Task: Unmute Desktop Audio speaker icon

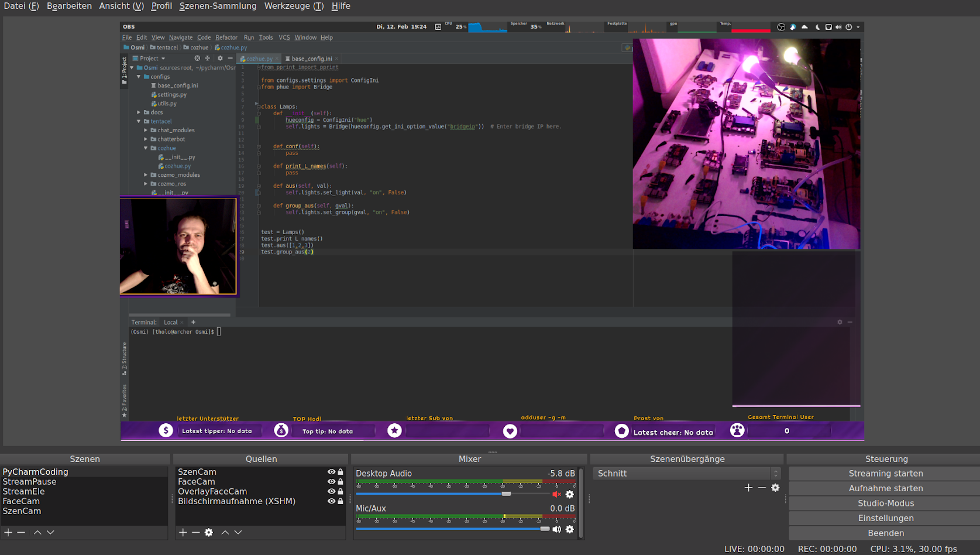Action: 556,494
